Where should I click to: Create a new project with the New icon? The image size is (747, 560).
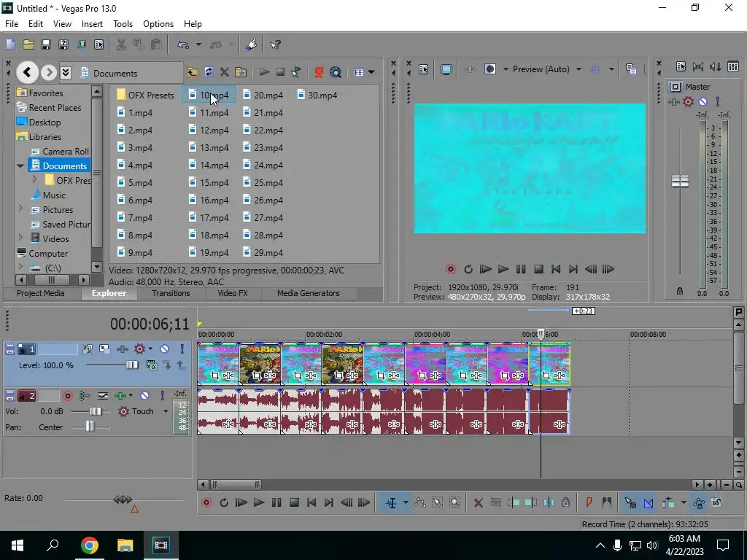pyautogui.click(x=10, y=44)
